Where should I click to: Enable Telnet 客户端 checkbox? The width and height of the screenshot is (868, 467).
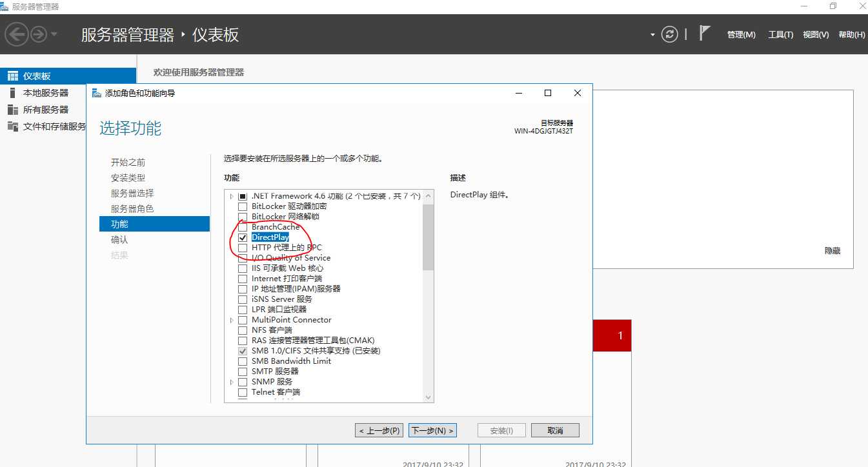[243, 392]
